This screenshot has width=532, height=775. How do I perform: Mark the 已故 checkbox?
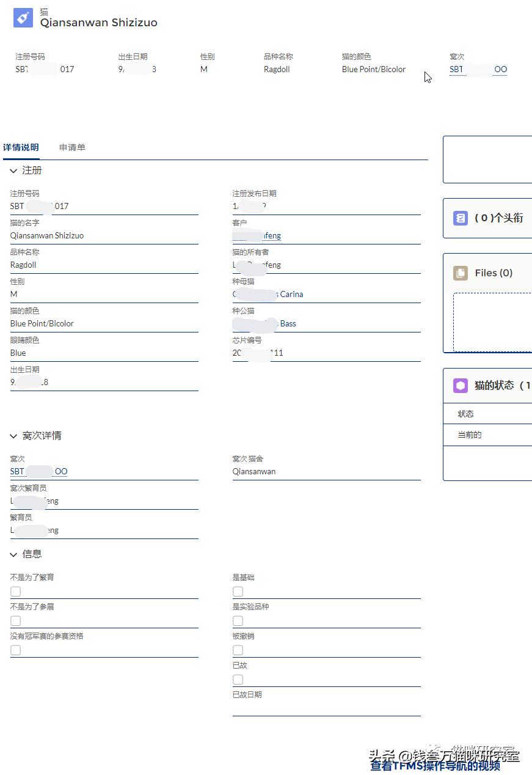(x=237, y=680)
